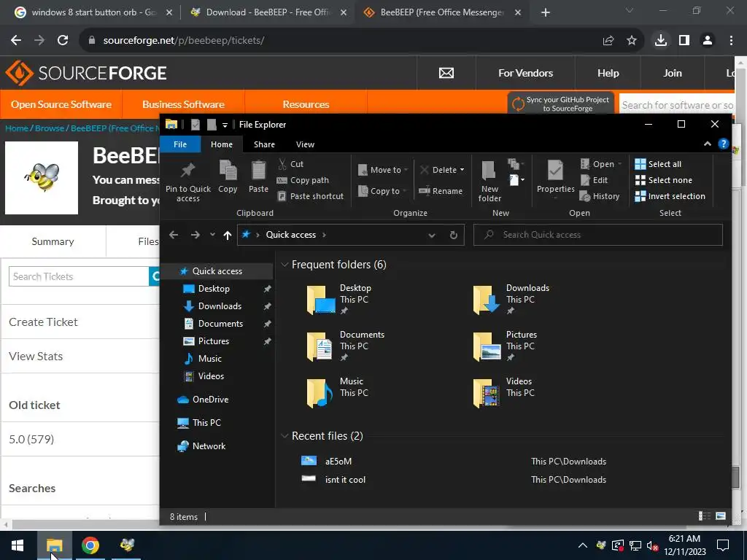Screen dimensions: 747x560
Task: Select Downloads in navigation pane
Action: (x=220, y=306)
